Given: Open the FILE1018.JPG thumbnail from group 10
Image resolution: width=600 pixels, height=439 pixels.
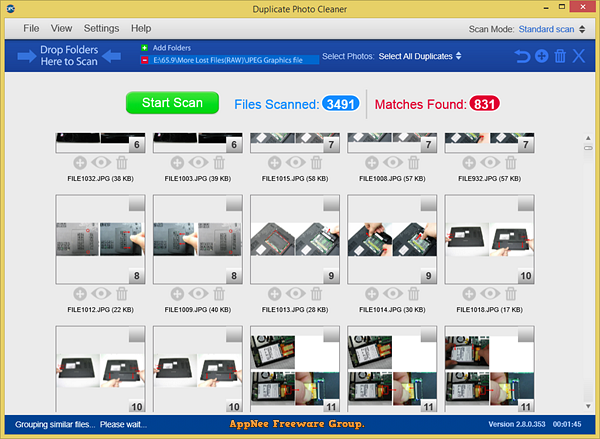Looking at the screenshot, I should coord(489,240).
